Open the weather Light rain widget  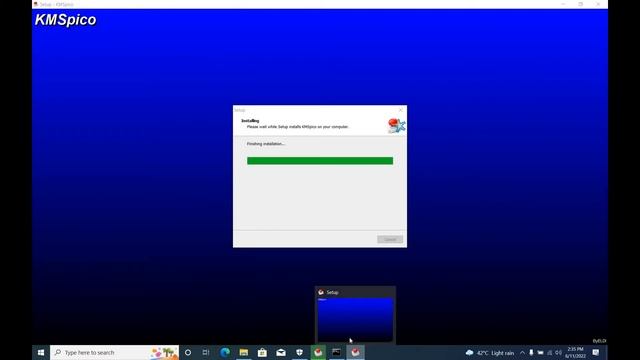click(x=490, y=353)
